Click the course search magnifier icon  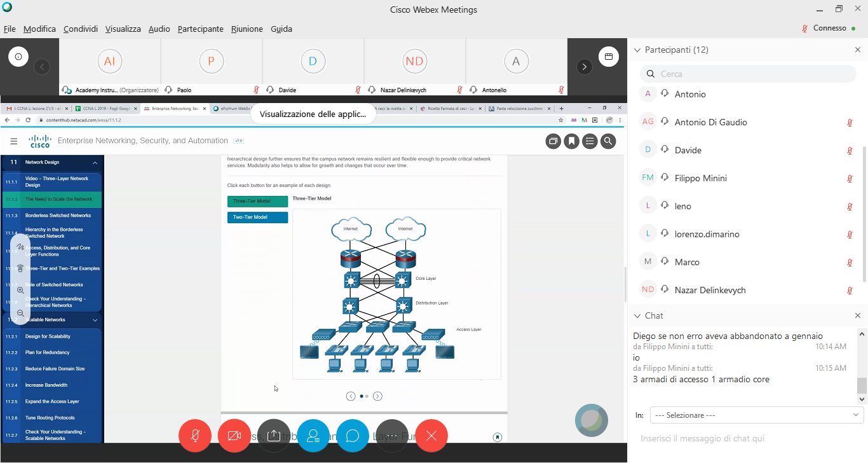coord(608,141)
